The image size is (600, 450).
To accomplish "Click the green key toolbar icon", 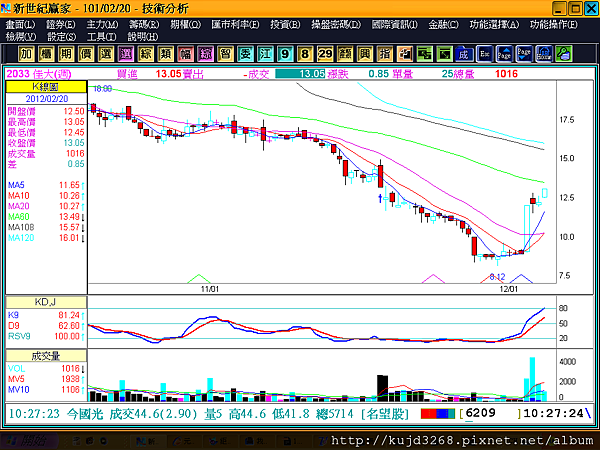I will pyautogui.click(x=564, y=54).
